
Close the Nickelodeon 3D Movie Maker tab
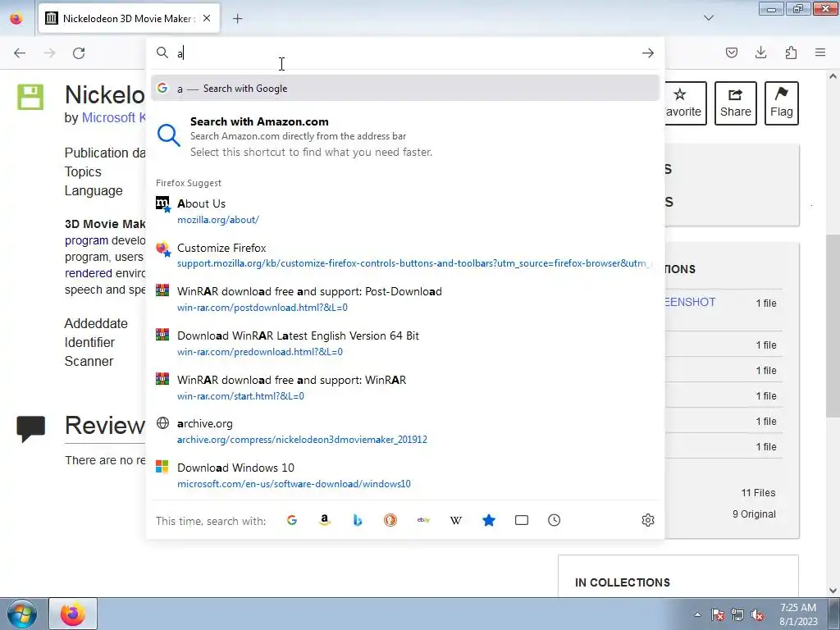point(207,18)
